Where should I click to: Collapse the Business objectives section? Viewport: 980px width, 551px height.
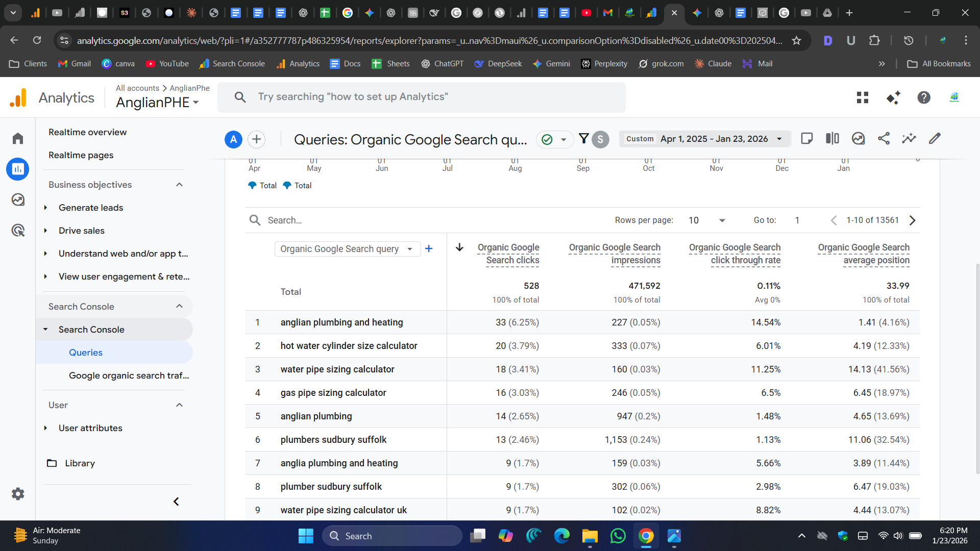179,184
